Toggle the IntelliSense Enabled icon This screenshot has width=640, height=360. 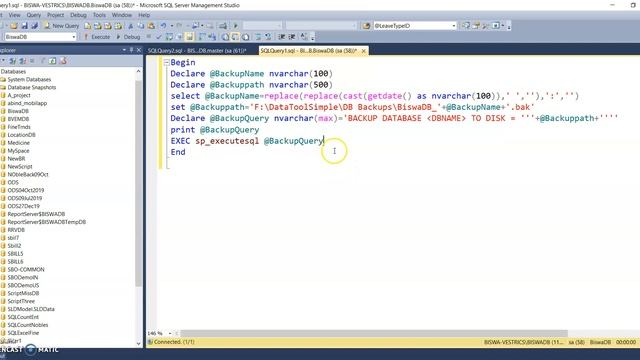point(190,37)
